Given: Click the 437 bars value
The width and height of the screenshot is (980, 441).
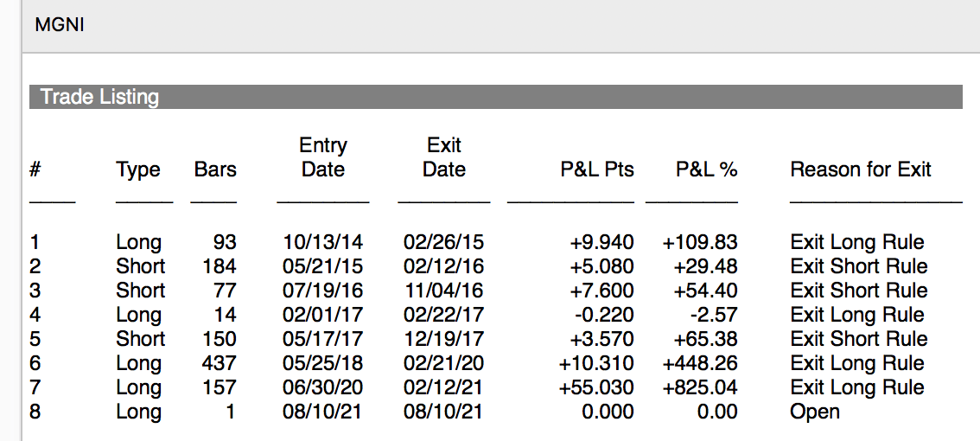Looking at the screenshot, I should click(219, 363).
